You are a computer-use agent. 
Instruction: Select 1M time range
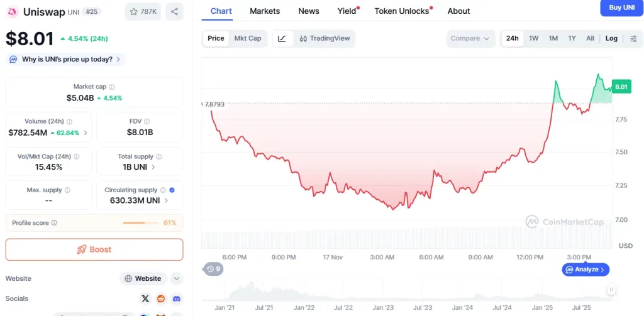553,38
